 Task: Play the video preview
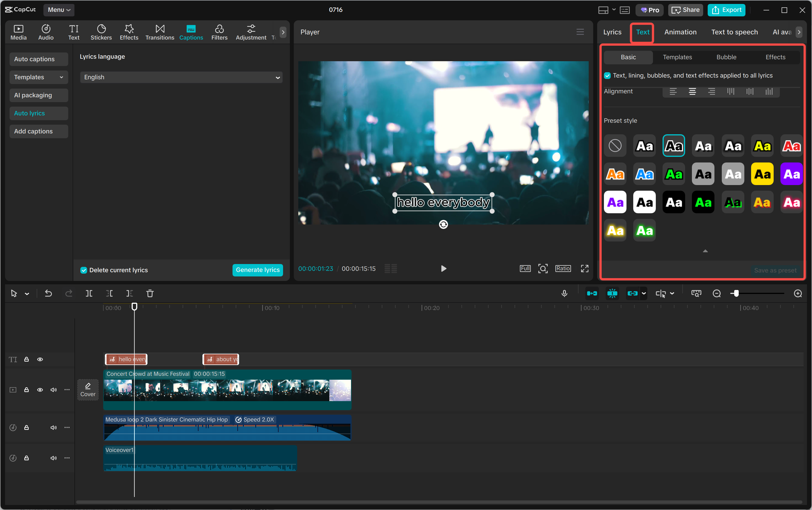coord(443,269)
